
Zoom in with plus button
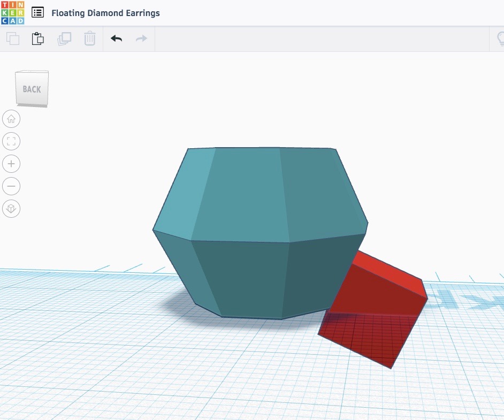tap(11, 164)
